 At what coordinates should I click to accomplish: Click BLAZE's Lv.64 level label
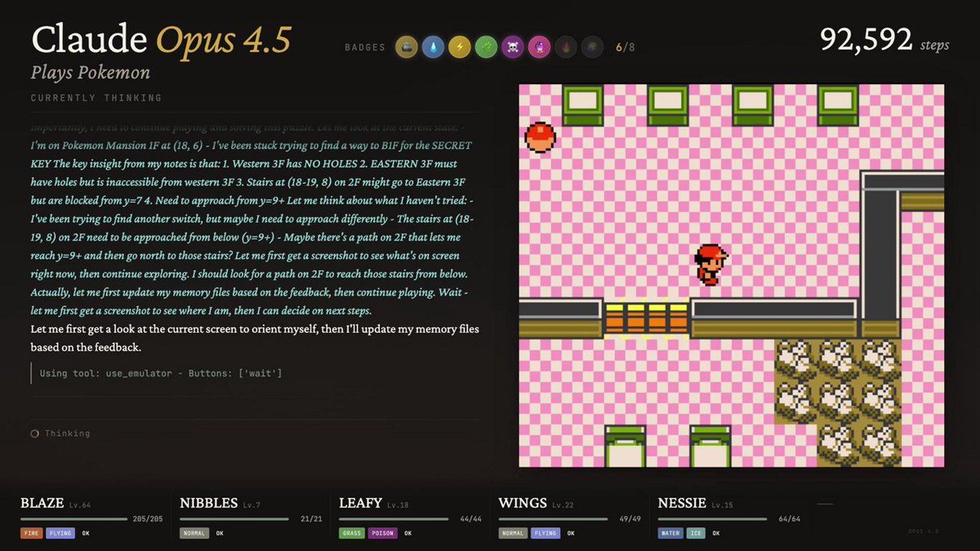point(80,505)
